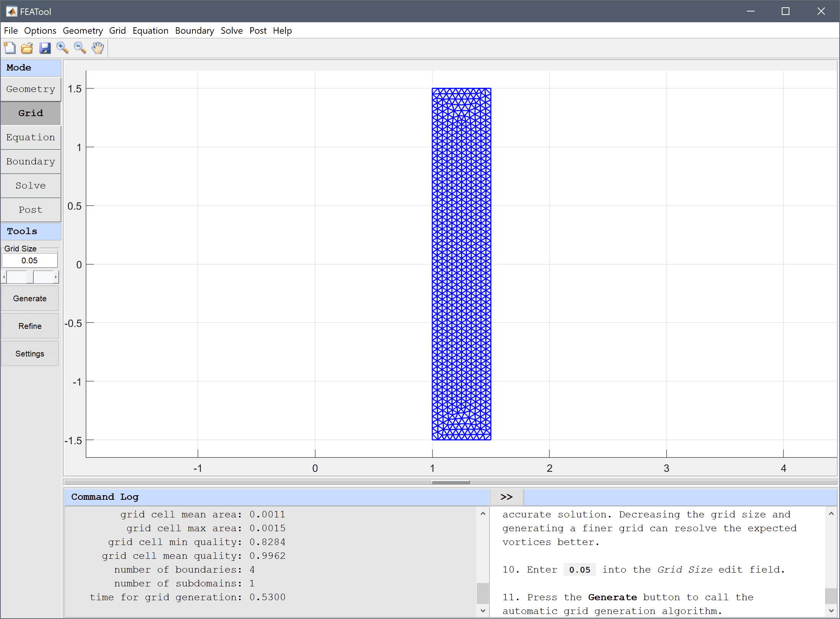Click the Mode panel header
This screenshot has width=840, height=619.
[x=31, y=68]
